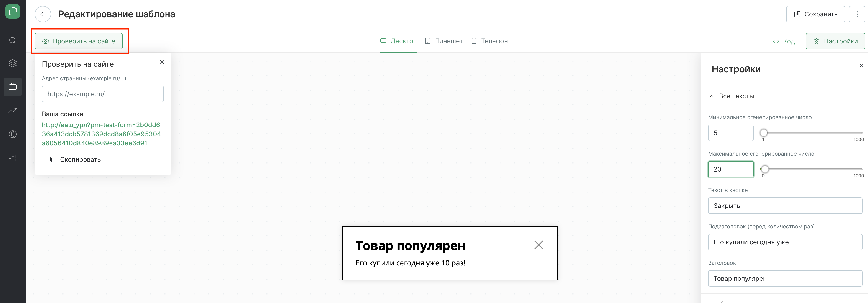The height and width of the screenshot is (303, 868).
Task: Open the three-dot more options menu
Action: [857, 14]
